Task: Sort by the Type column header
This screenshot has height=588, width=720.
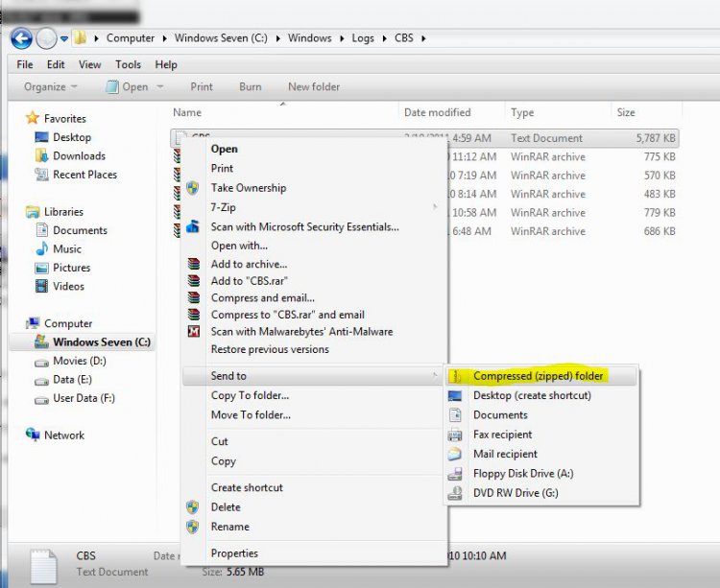Action: (x=522, y=112)
